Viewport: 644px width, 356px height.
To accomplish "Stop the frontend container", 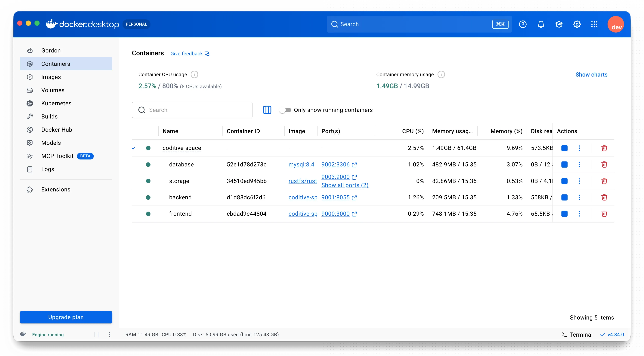I will coord(564,214).
